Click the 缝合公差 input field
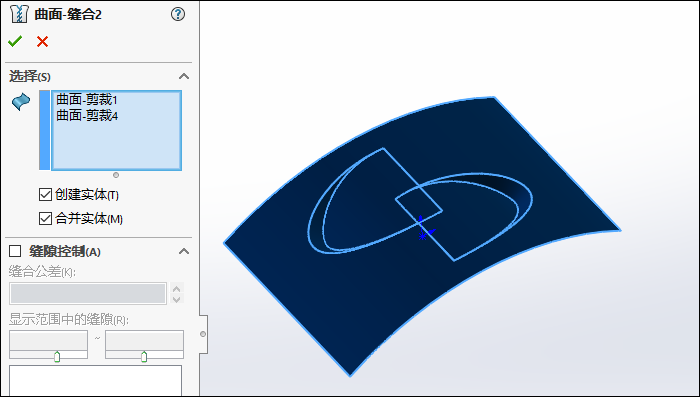 [88, 293]
